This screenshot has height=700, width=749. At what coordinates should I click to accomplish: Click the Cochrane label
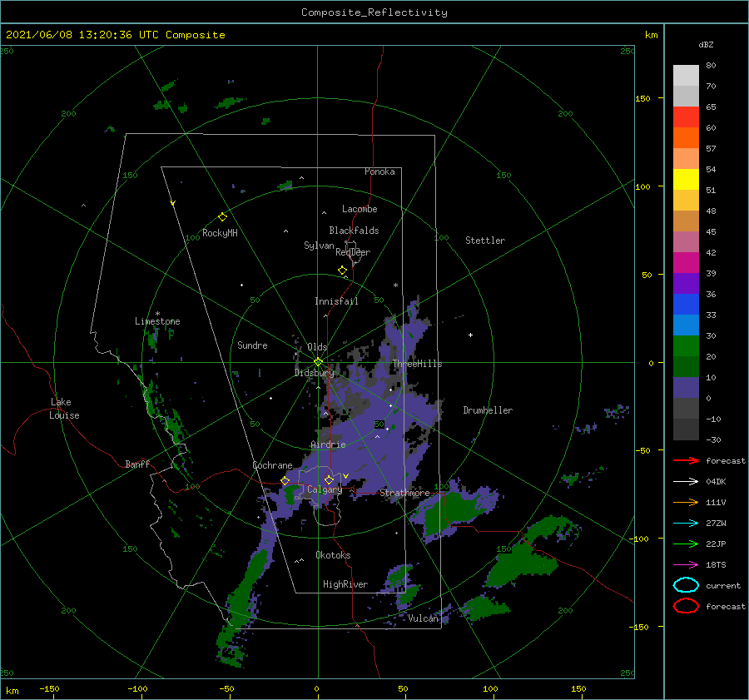coord(272,465)
